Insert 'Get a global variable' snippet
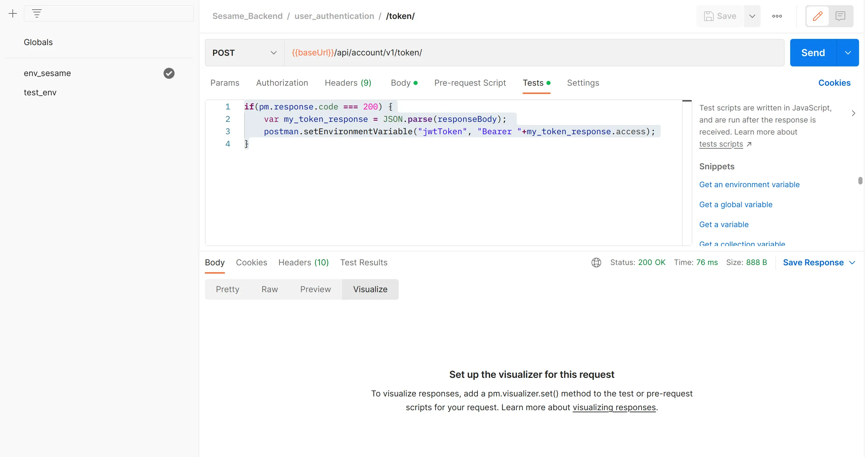868x457 pixels. 735,205
